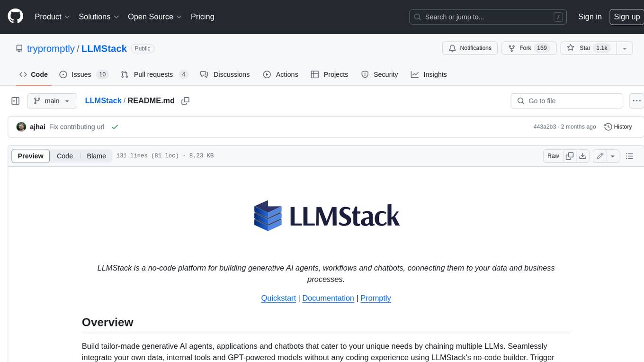Focus the Search or jump to field

(x=488, y=17)
